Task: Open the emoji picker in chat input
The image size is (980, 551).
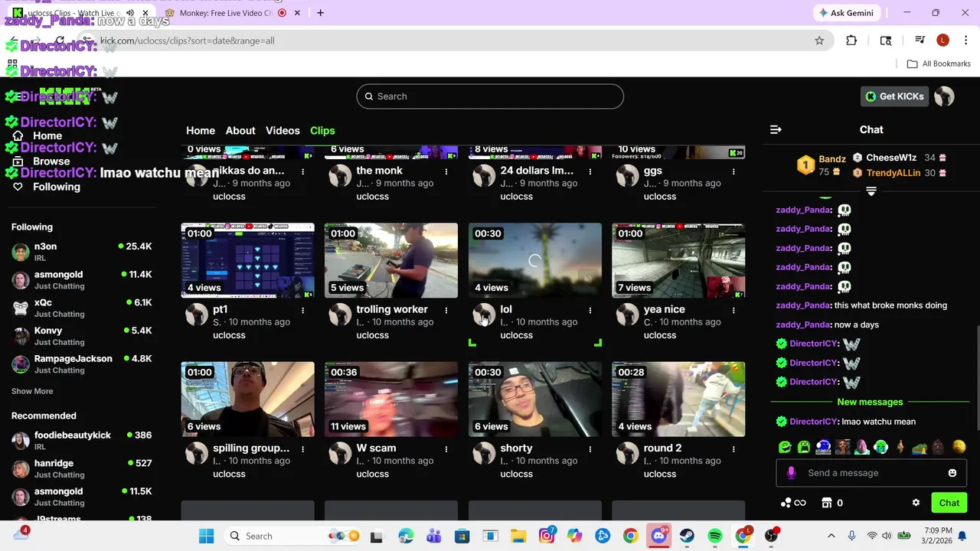Action: click(952, 473)
